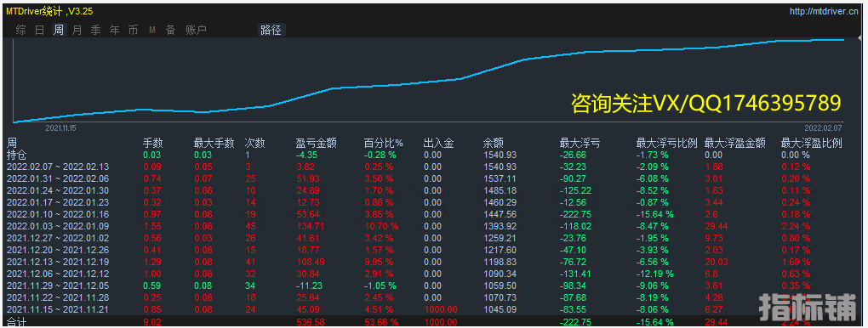Open the 月 monthly tab
868x328 pixels.
[77, 31]
